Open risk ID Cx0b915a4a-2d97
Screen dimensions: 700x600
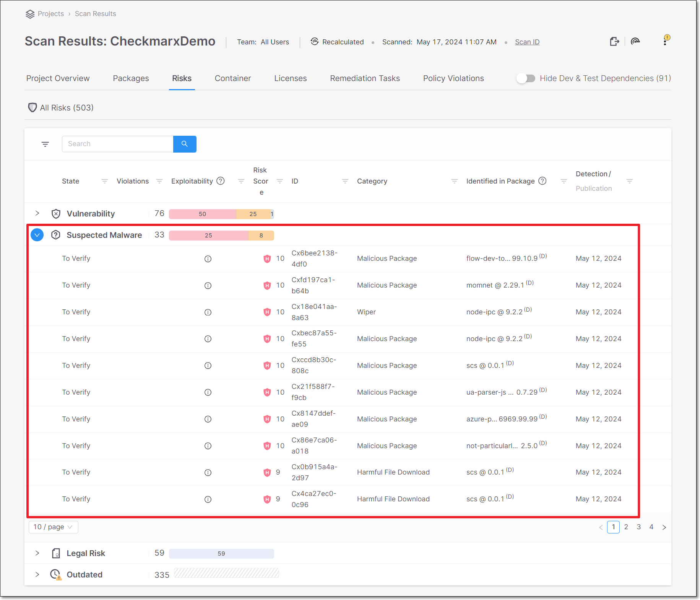point(314,472)
